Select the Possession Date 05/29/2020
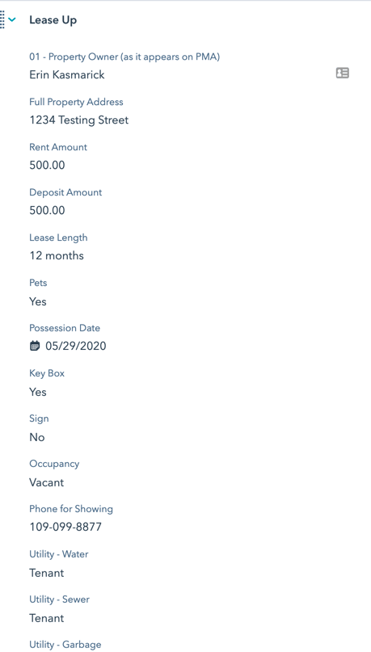Image resolution: width=371 pixels, height=652 pixels. click(x=76, y=346)
